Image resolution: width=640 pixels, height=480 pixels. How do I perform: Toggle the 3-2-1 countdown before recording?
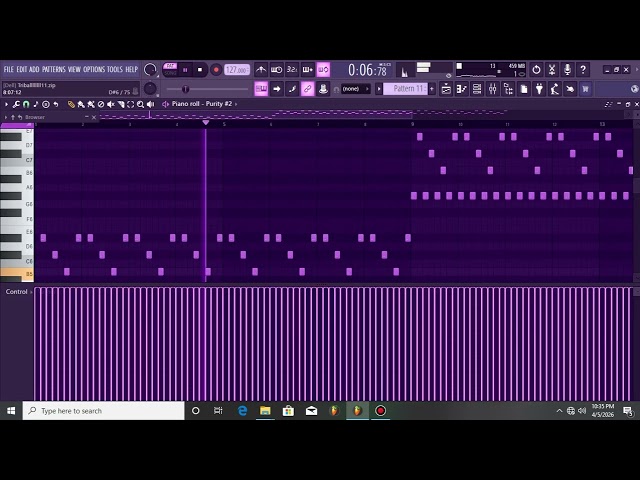click(x=292, y=70)
